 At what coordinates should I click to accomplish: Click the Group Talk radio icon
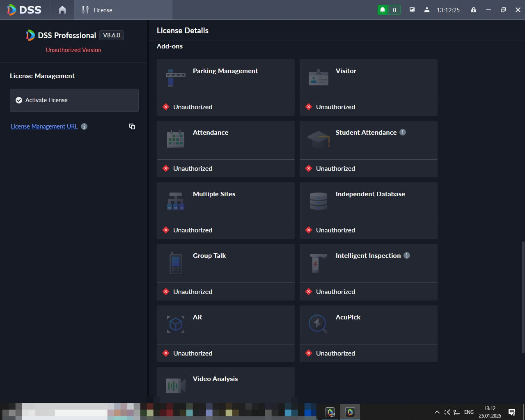(x=176, y=263)
